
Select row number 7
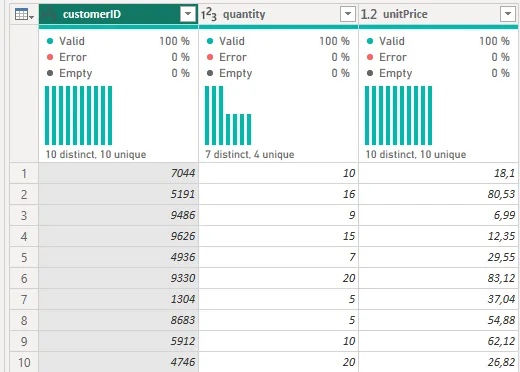coord(24,299)
